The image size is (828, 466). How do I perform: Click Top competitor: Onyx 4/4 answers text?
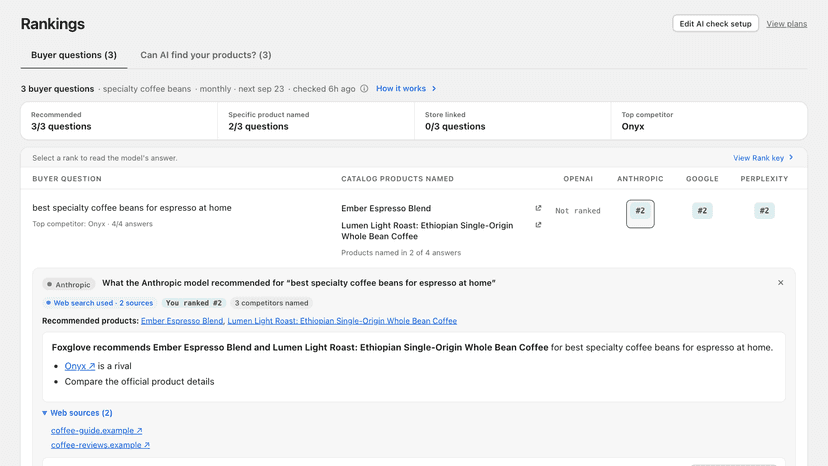92,224
